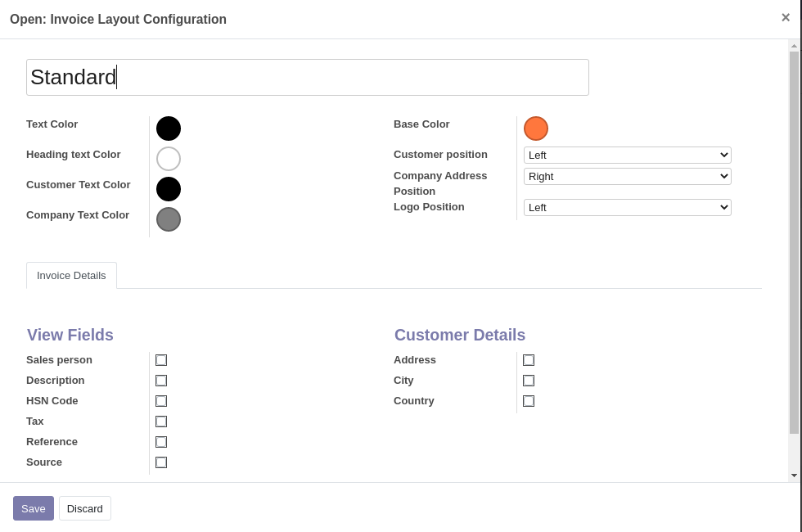Tick the Country checkbox
This screenshot has width=802, height=532.
coord(529,401)
